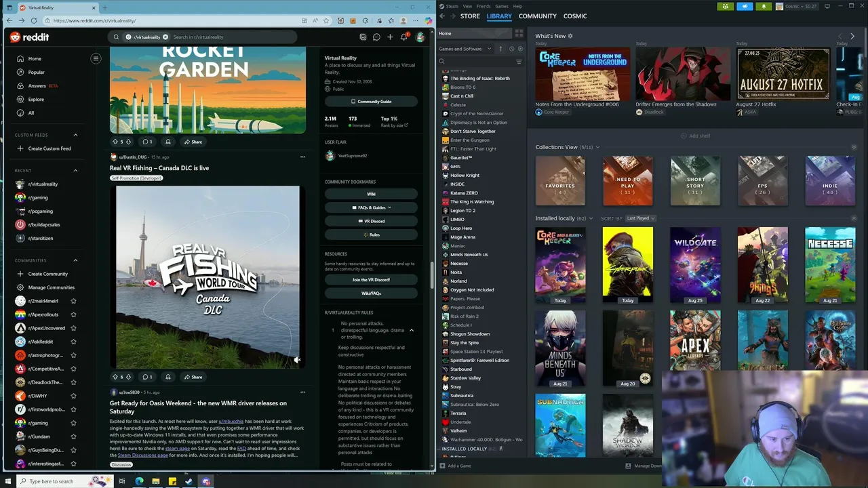Open Games and Software filter dropdown

tap(465, 49)
